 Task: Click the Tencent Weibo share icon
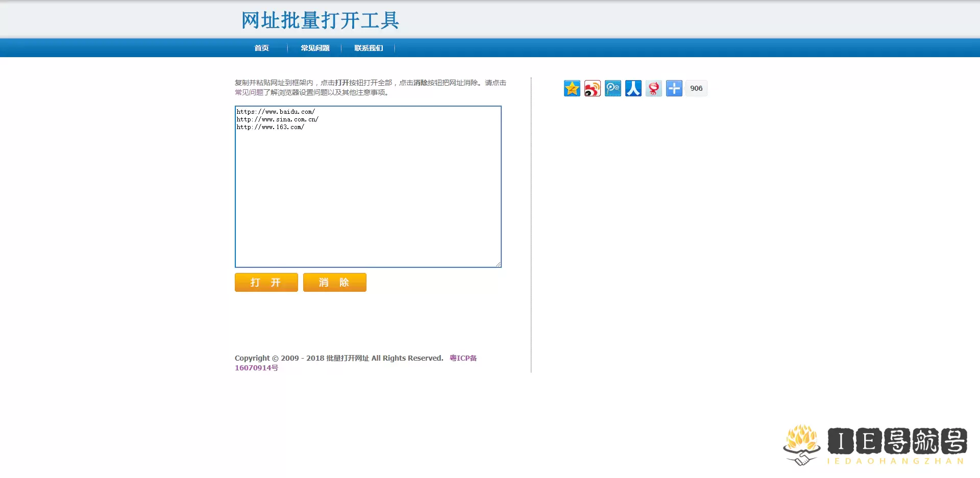612,88
